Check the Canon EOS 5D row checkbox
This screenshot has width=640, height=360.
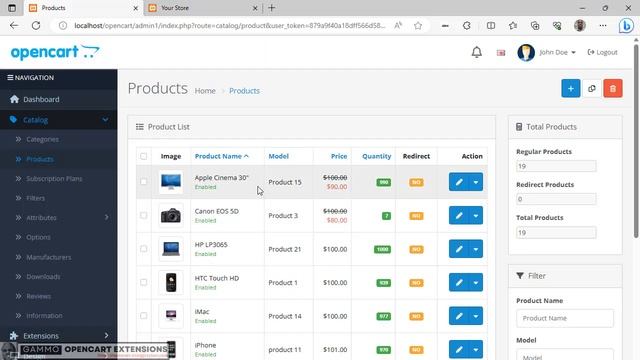[143, 215]
